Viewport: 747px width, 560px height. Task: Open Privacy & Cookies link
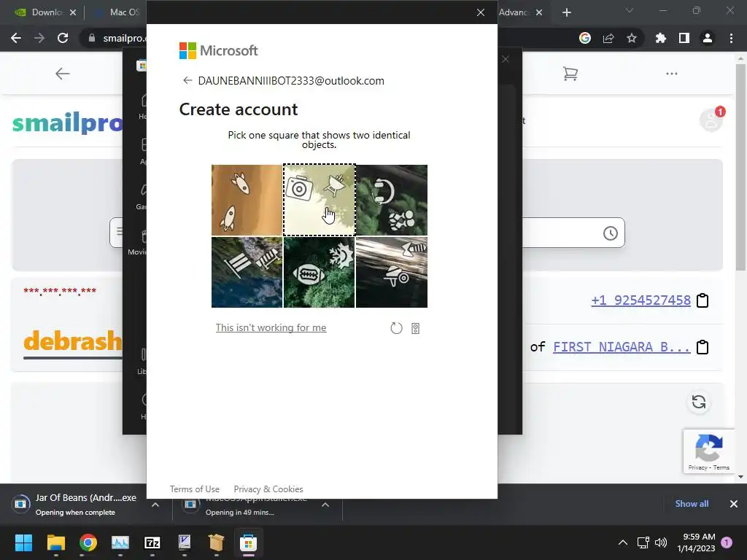268,489
